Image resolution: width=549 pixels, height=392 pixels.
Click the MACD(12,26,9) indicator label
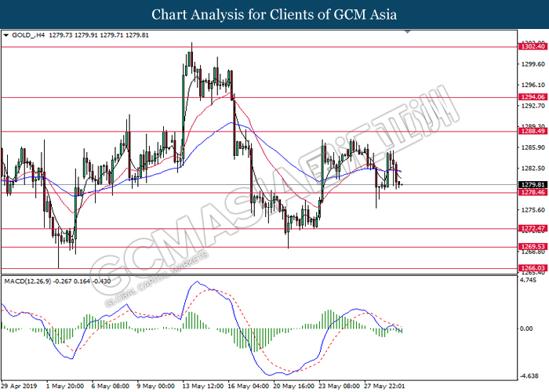point(28,281)
